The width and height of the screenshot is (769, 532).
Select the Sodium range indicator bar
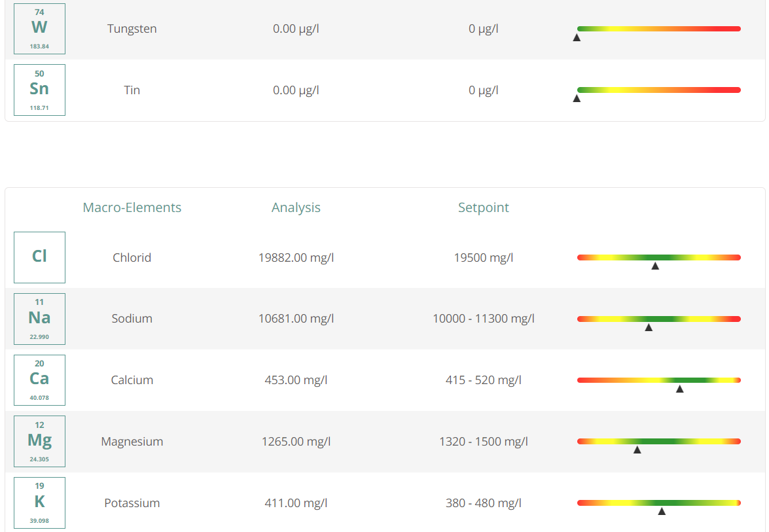pyautogui.click(x=658, y=319)
